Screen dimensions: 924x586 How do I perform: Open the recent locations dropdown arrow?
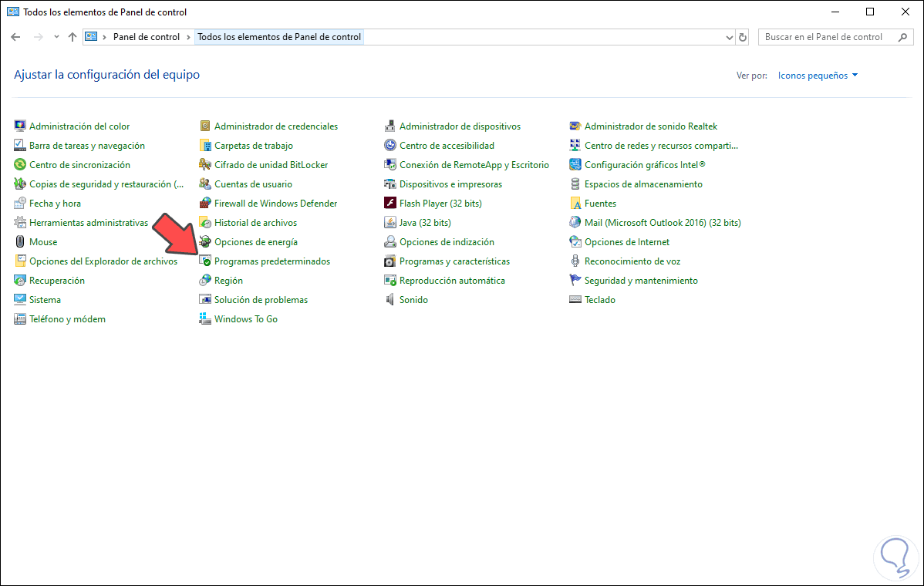pyautogui.click(x=56, y=36)
